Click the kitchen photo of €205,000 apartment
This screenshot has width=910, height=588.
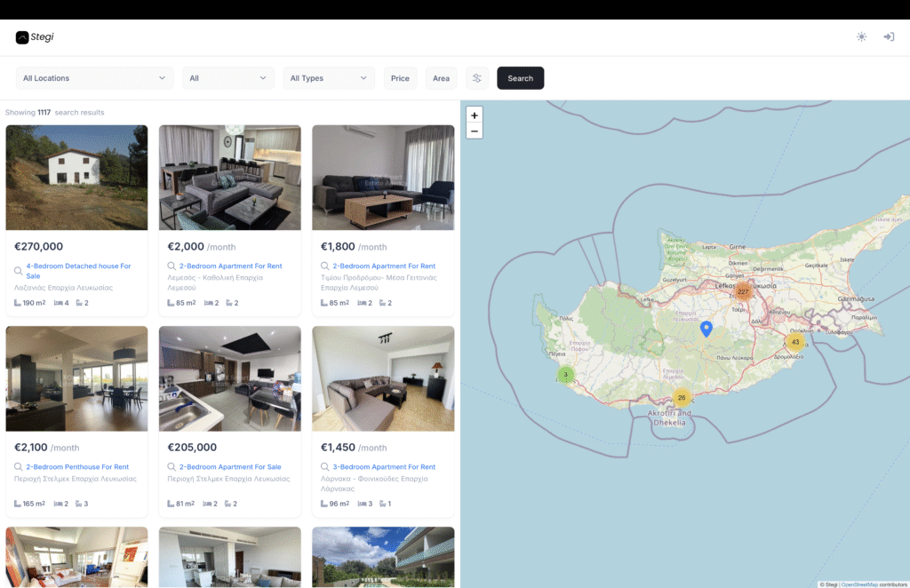[230, 378]
